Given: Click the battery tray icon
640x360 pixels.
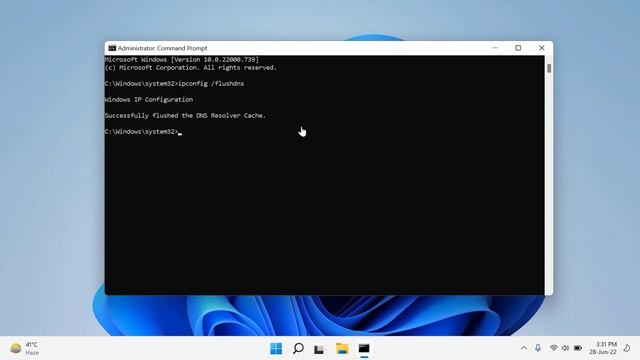Looking at the screenshot, I should 578,348.
